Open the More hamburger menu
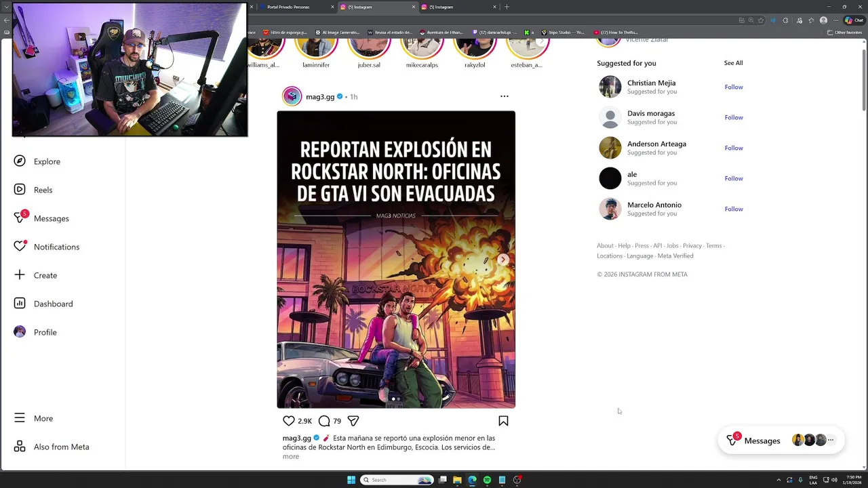Viewport: 868px width, 488px height. pos(33,418)
